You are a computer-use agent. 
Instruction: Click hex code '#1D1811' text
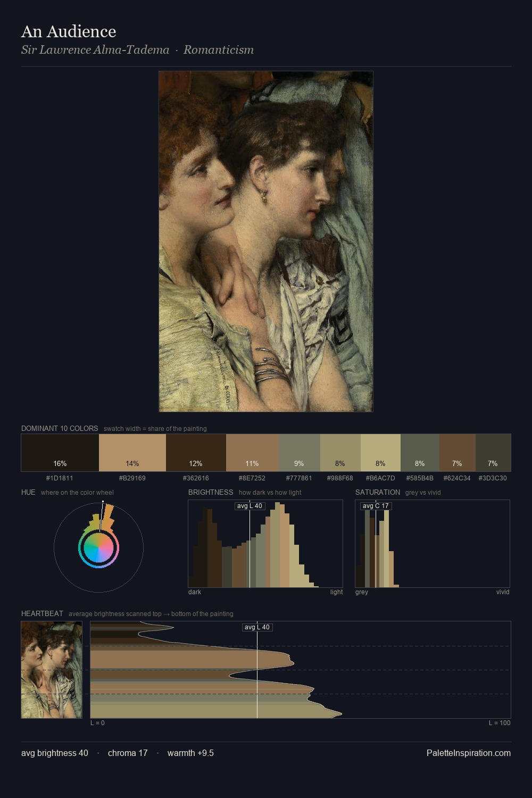[60, 478]
